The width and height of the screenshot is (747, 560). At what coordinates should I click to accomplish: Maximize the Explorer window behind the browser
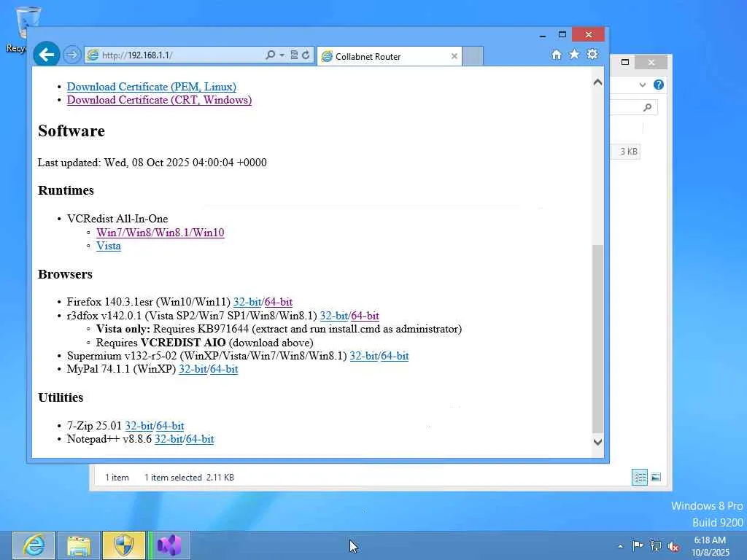tap(625, 62)
